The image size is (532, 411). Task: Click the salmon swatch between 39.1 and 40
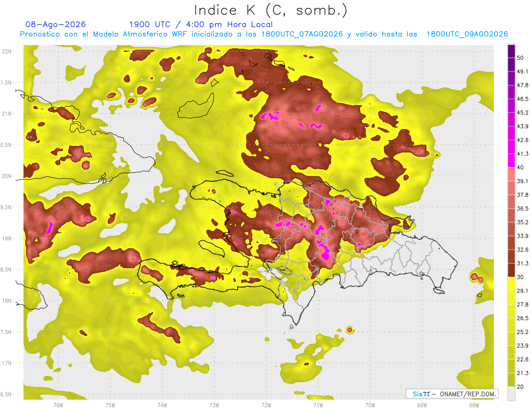tap(511, 174)
